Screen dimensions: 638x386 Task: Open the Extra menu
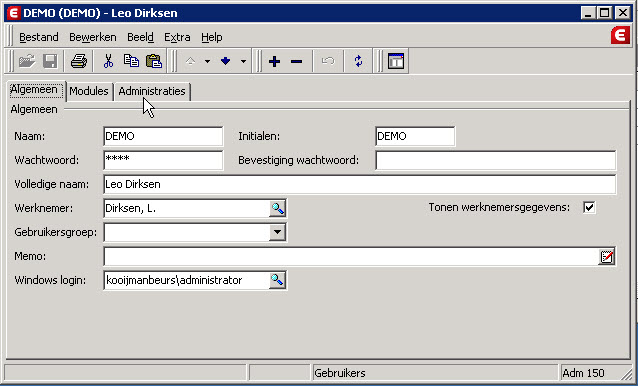pos(177,37)
